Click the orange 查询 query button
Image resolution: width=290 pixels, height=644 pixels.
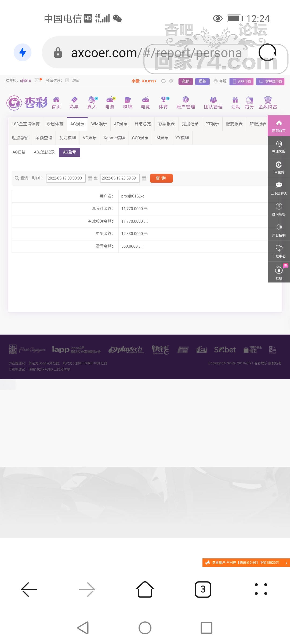(x=161, y=178)
